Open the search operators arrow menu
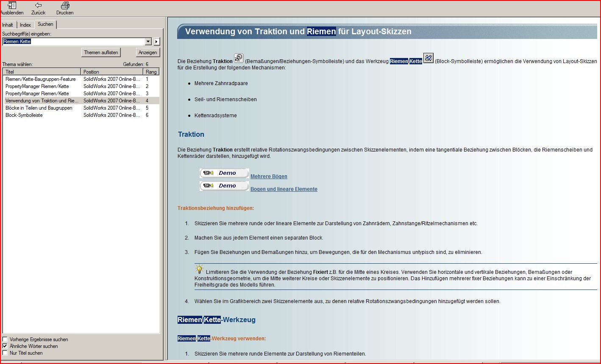The width and height of the screenshot is (601, 364). pyautogui.click(x=157, y=41)
